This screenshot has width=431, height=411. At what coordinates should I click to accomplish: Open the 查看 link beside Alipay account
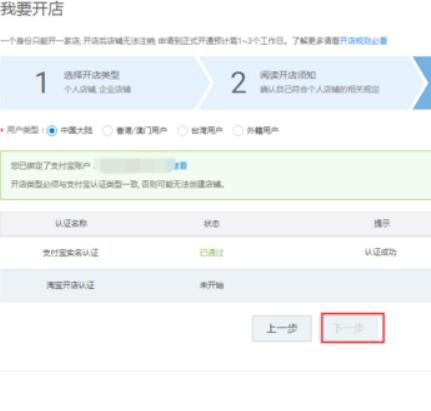[181, 166]
